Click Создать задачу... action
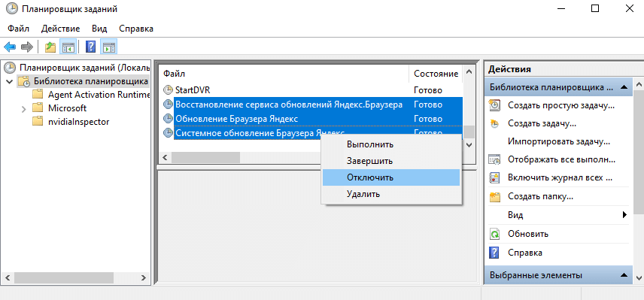644x300 pixels. click(x=542, y=123)
